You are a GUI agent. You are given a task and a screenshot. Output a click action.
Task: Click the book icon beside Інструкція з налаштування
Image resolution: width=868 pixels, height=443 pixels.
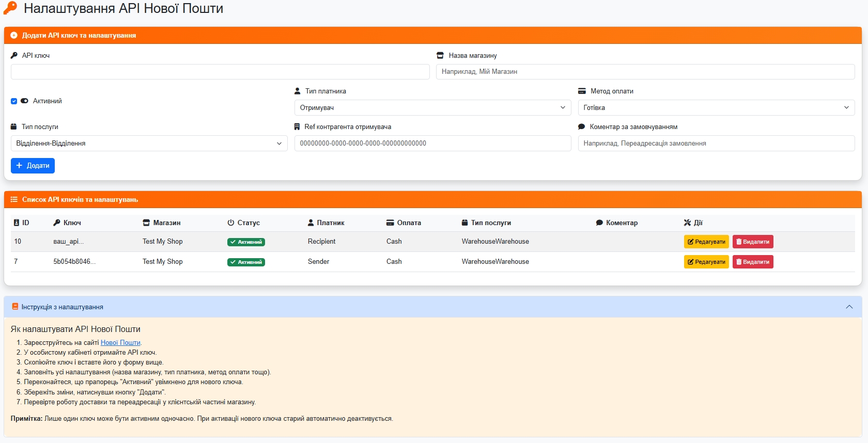pyautogui.click(x=15, y=307)
